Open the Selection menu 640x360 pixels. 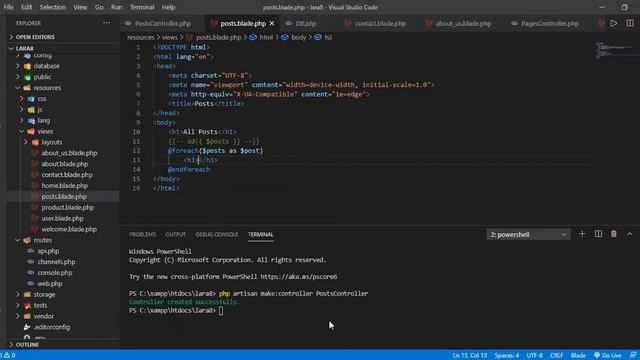53,7
